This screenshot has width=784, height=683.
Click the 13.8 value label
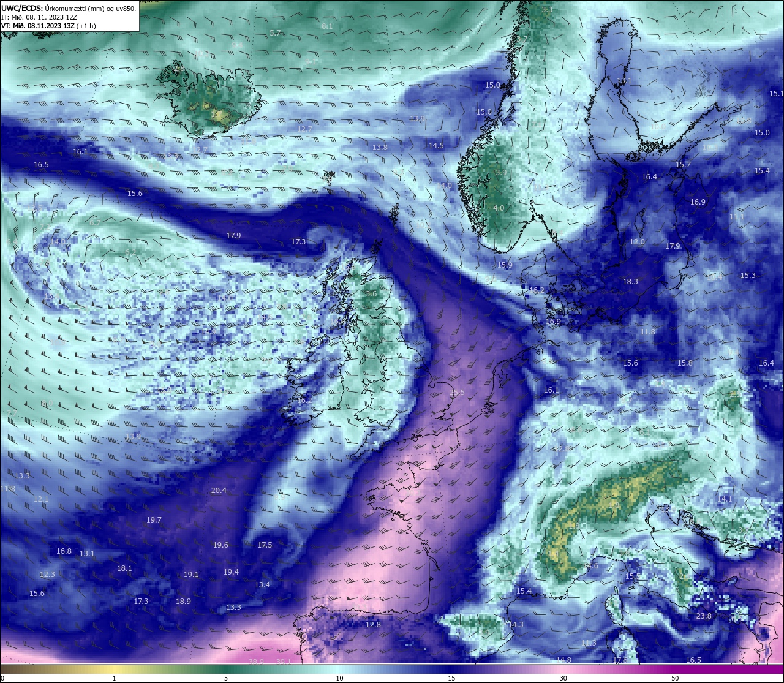tap(380, 147)
